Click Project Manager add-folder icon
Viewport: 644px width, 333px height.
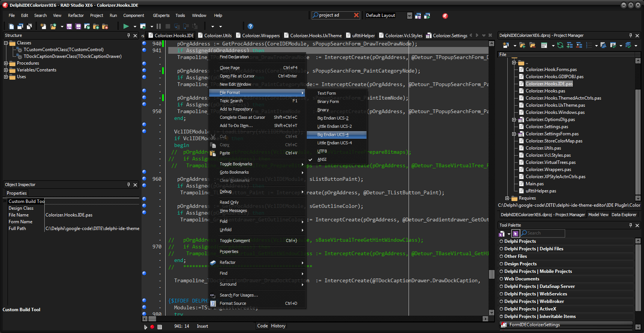[x=522, y=45]
